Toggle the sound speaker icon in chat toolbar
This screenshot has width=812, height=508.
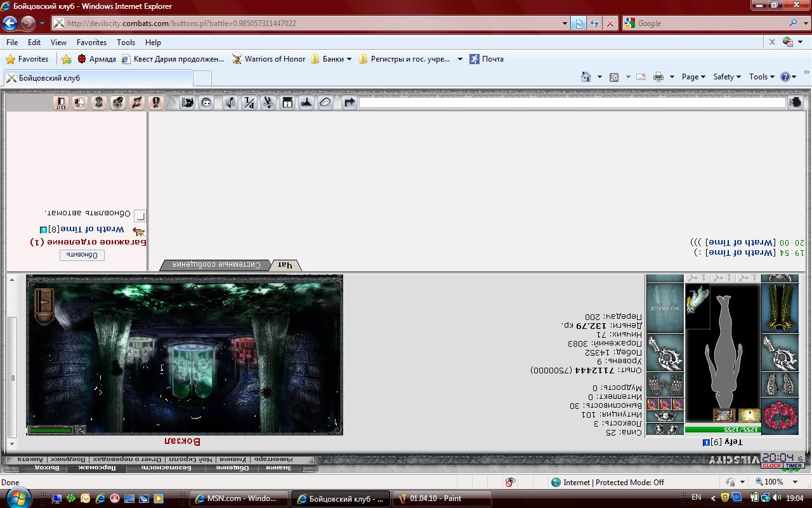point(230,102)
